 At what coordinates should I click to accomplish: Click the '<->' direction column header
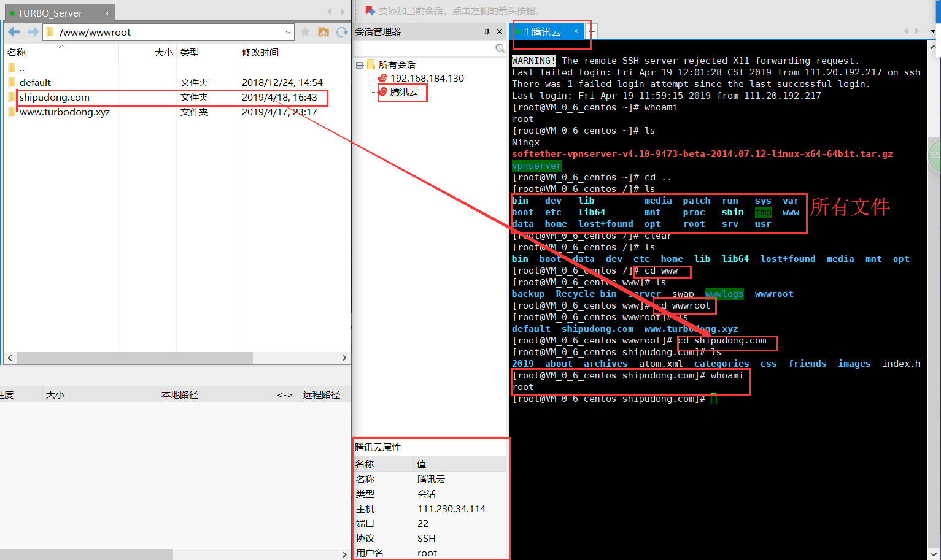point(284,394)
